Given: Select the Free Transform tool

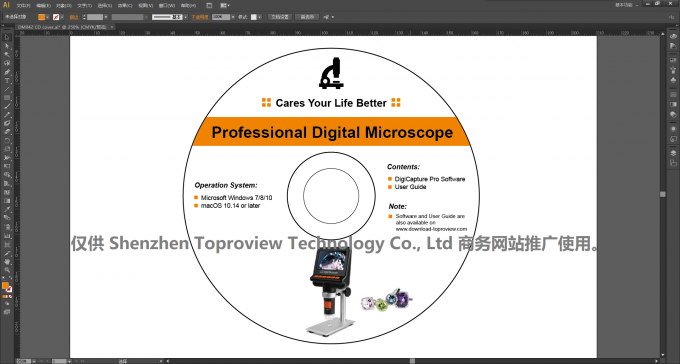Looking at the screenshot, I should point(7,166).
